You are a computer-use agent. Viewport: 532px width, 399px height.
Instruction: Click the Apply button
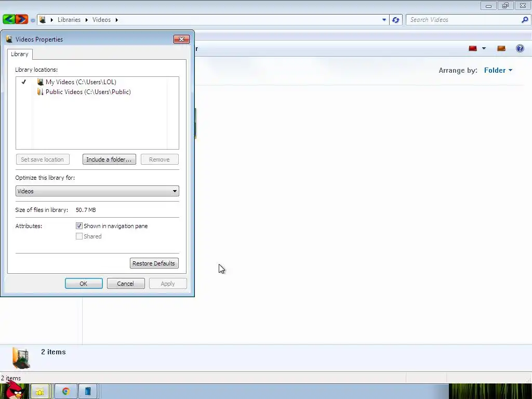coord(168,284)
